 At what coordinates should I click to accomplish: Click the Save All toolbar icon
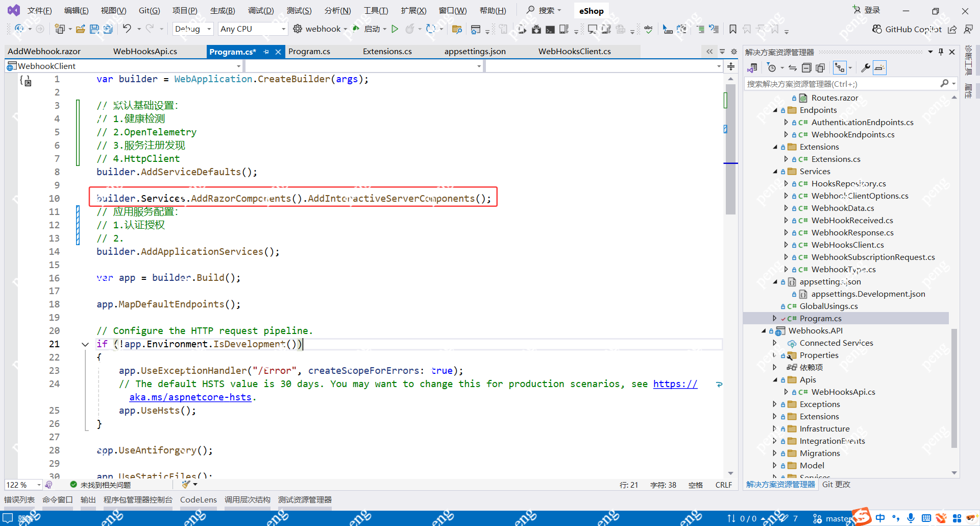[108, 29]
